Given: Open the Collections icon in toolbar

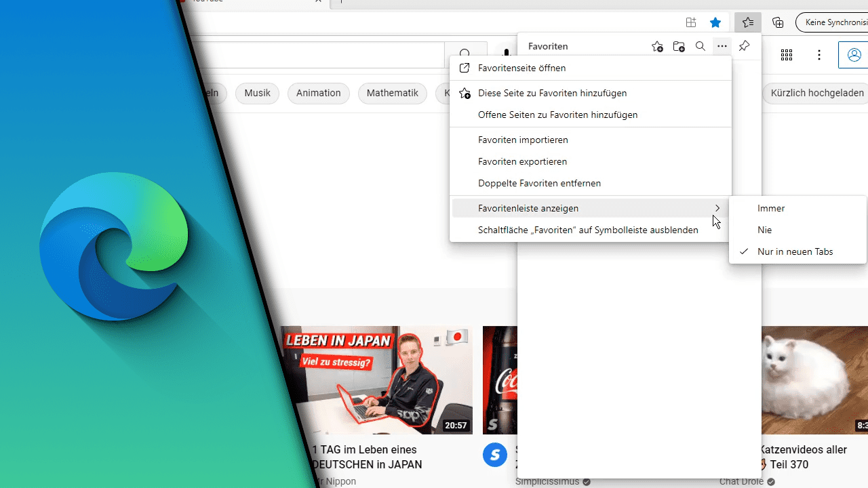Looking at the screenshot, I should tap(778, 22).
